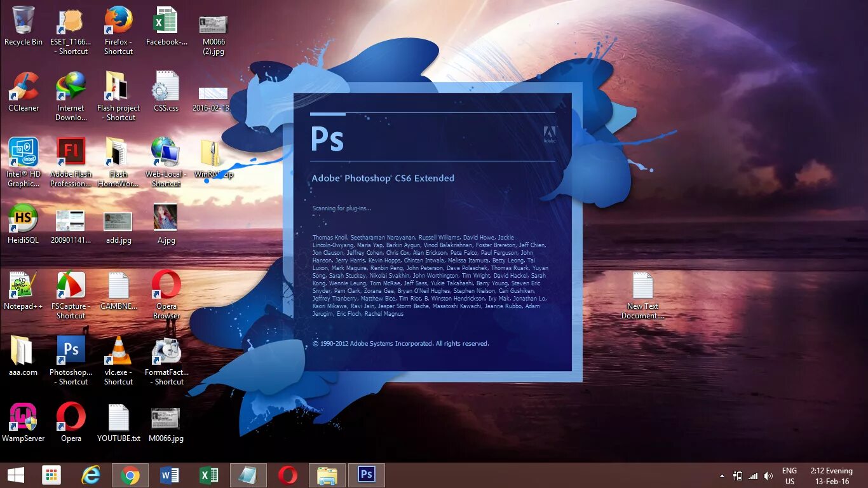The image size is (868, 488).
Task: Select the A.jpg image file
Action: [x=165, y=217]
